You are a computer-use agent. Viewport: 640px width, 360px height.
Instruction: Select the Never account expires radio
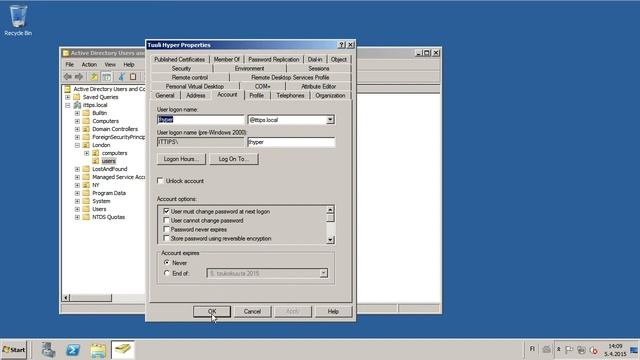(167, 262)
